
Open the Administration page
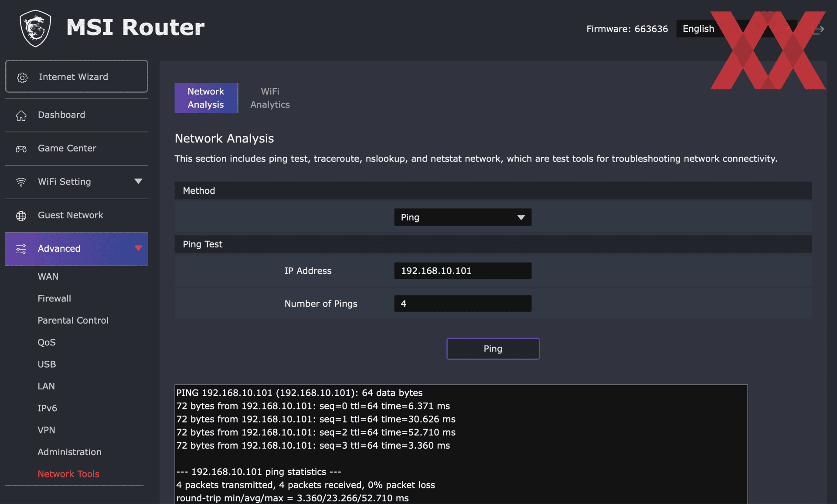pos(69,452)
